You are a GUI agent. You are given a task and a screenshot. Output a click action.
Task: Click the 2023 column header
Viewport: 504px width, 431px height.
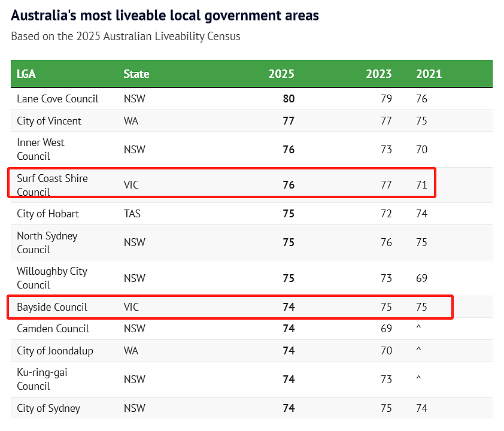379,74
